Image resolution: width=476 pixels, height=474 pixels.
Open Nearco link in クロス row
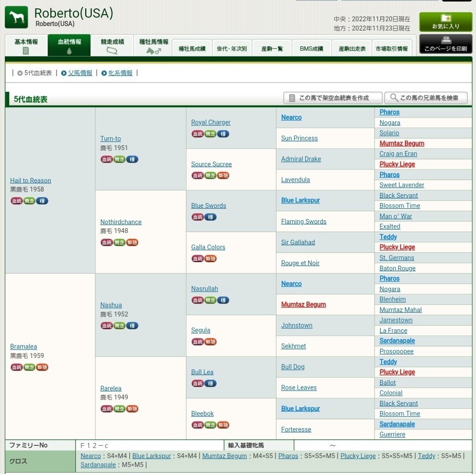(90, 456)
